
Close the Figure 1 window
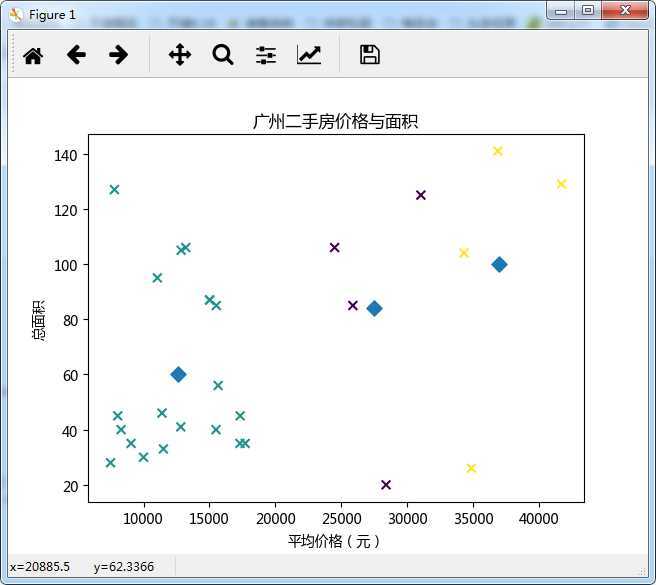(x=625, y=10)
